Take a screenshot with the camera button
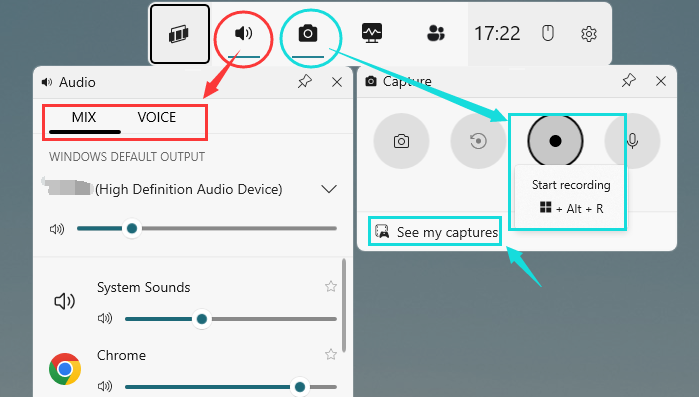The height and width of the screenshot is (397, 699). click(401, 141)
